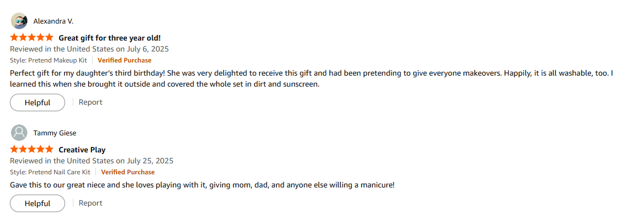Click the body text of Tammy's manicure review

pyautogui.click(x=202, y=185)
